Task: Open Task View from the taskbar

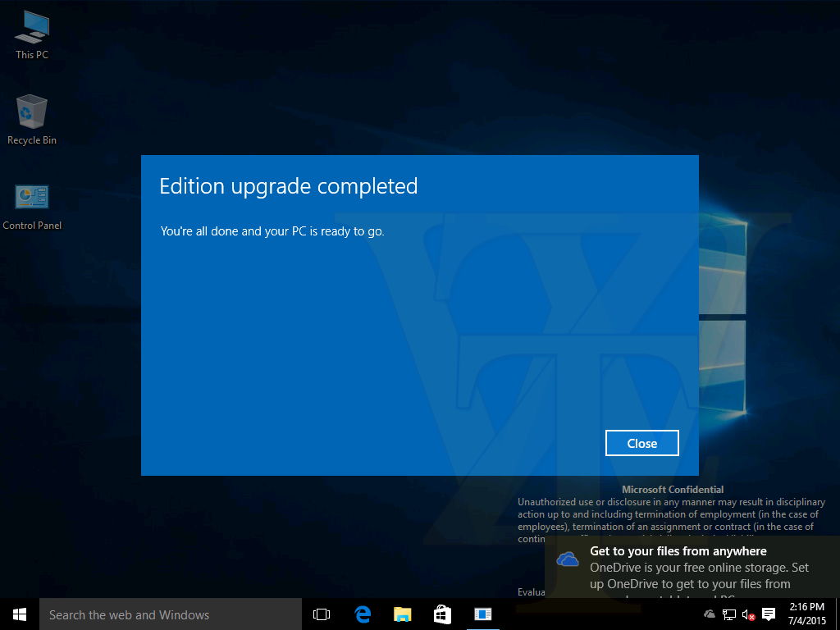Action: [x=322, y=614]
